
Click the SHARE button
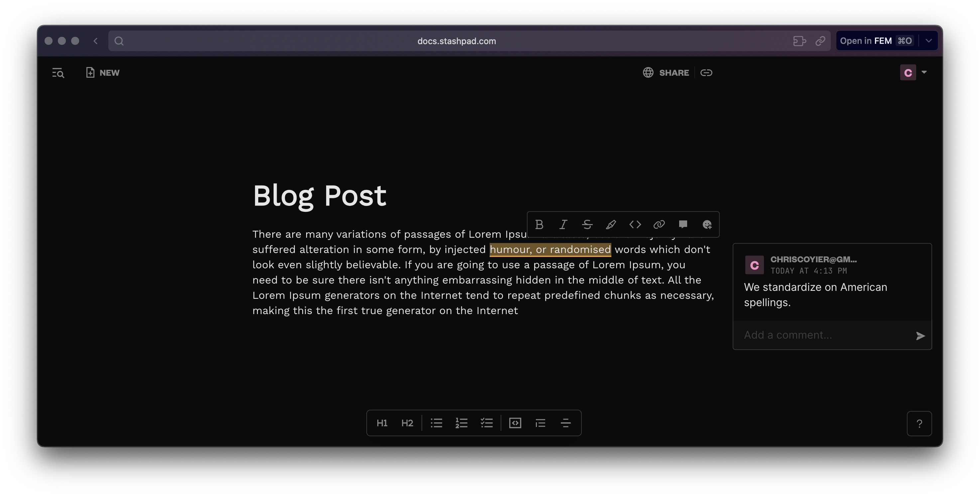pos(666,73)
